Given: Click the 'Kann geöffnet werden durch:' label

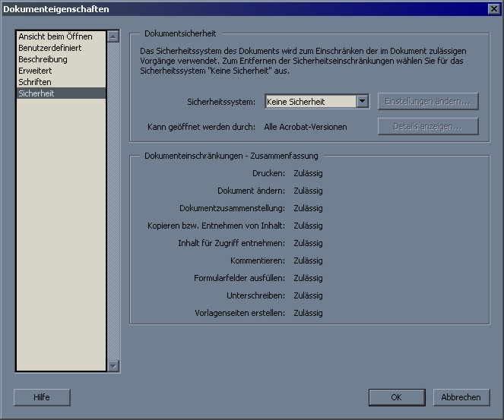Looking at the screenshot, I should pyautogui.click(x=201, y=127).
